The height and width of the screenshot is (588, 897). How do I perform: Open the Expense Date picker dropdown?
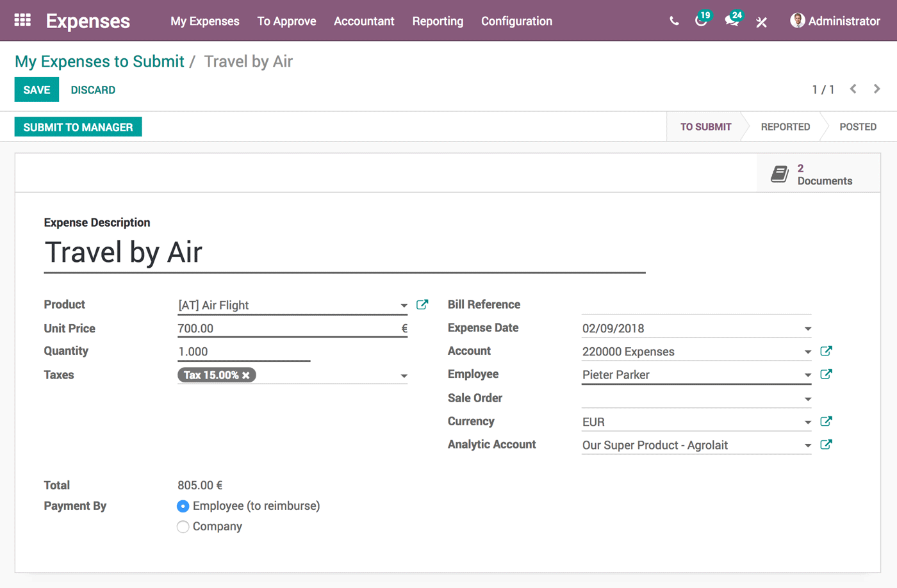point(807,327)
